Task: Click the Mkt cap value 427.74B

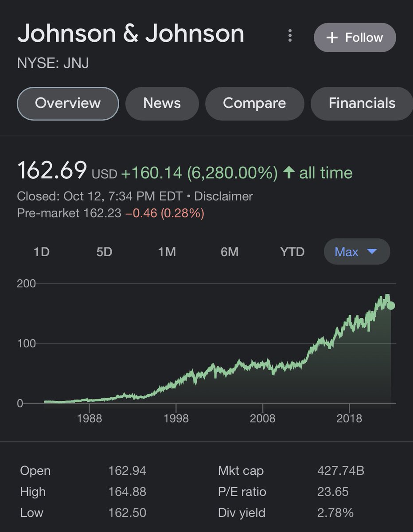Action: 341,471
